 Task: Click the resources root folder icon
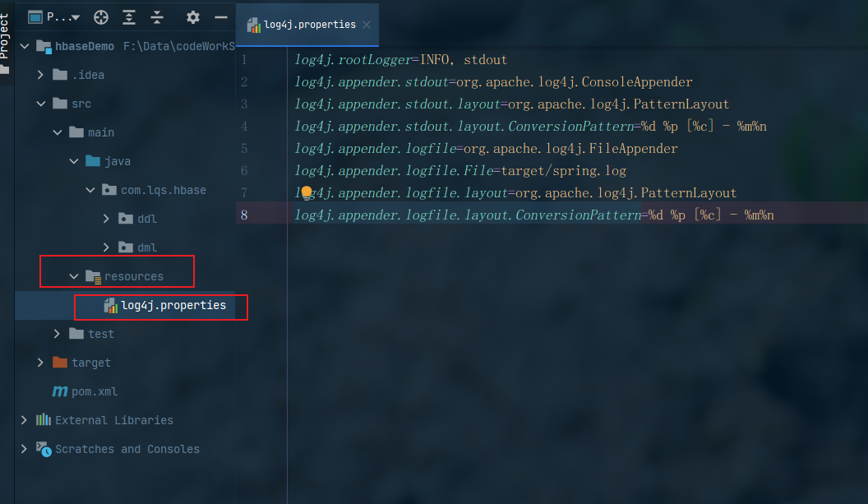93,277
